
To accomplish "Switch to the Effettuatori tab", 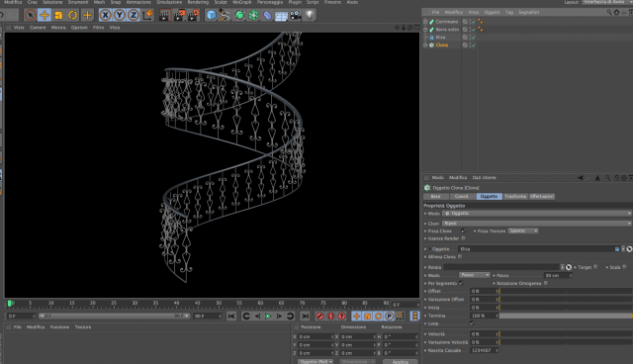I will [x=542, y=196].
